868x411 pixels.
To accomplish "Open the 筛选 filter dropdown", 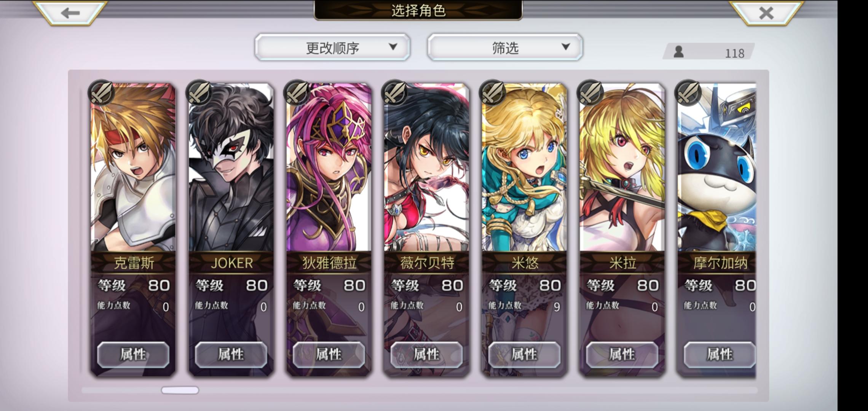I will point(505,47).
